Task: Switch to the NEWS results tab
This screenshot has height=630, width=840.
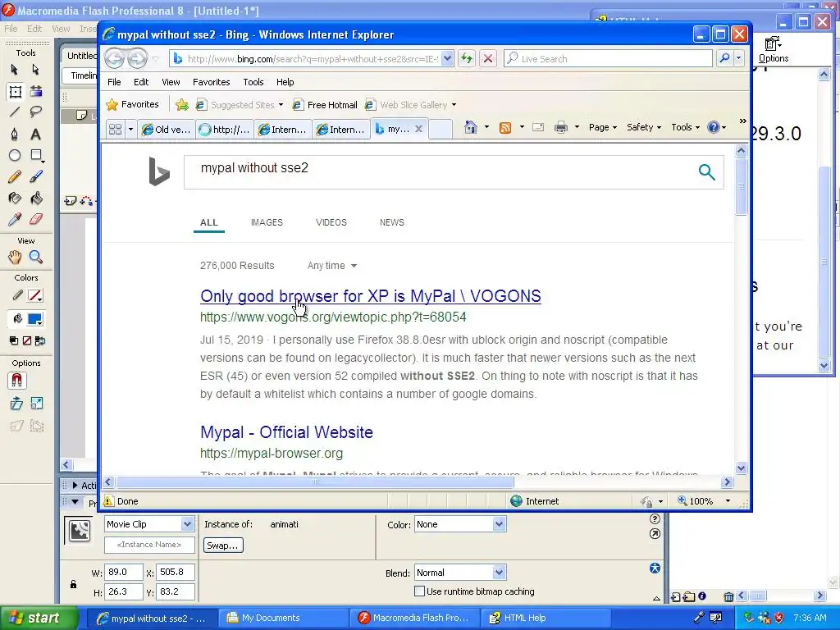Action: [x=391, y=222]
